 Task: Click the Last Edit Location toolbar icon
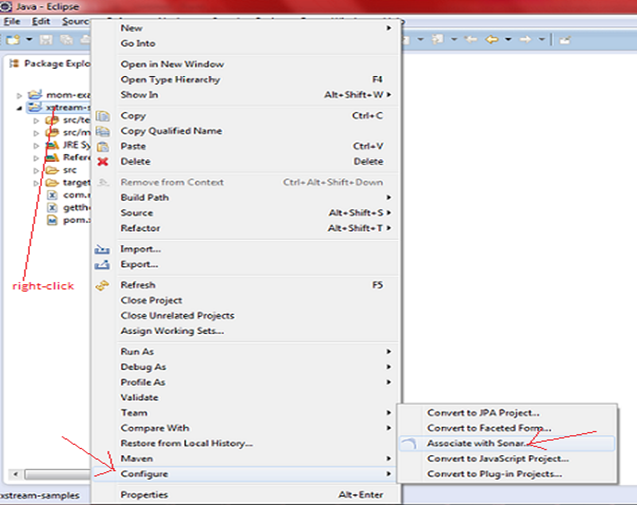[x=565, y=40]
